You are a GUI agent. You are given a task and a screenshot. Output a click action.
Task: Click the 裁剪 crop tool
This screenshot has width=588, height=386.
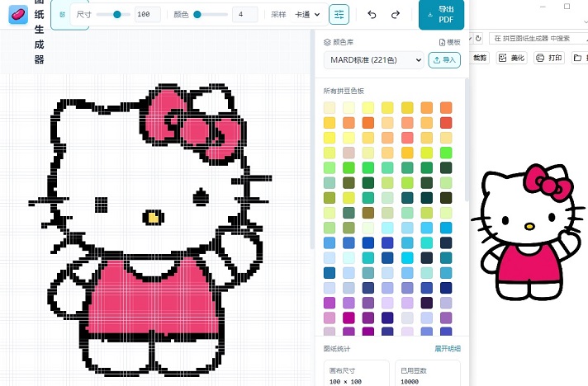click(480, 58)
